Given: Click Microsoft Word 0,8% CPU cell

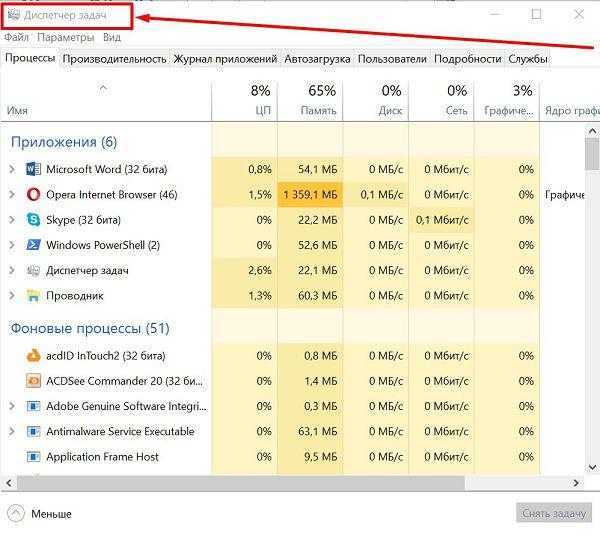Looking at the screenshot, I should tap(245, 169).
